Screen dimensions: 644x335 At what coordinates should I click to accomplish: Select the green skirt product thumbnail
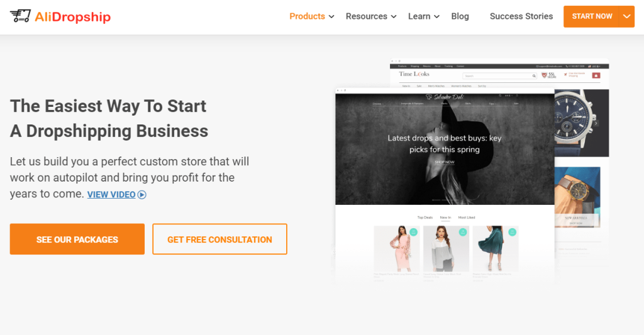point(496,249)
